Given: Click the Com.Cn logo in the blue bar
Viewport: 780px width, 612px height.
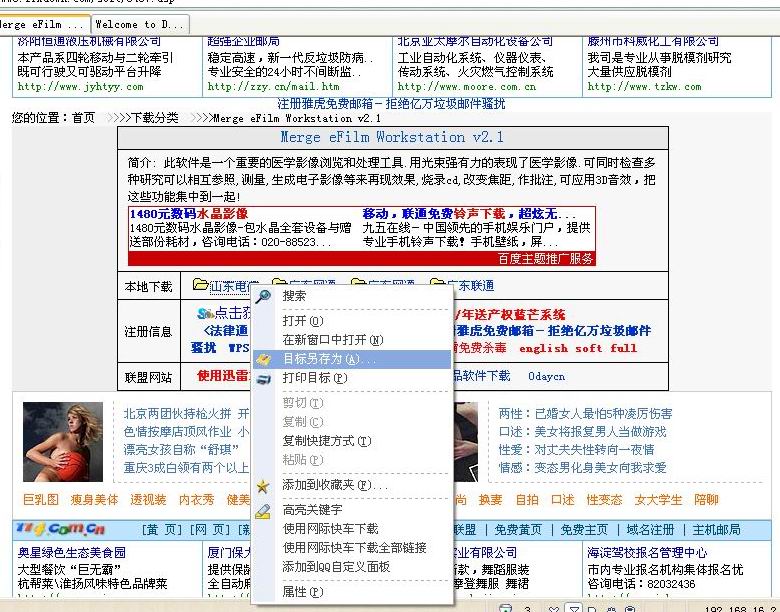Looking at the screenshot, I should [60, 529].
